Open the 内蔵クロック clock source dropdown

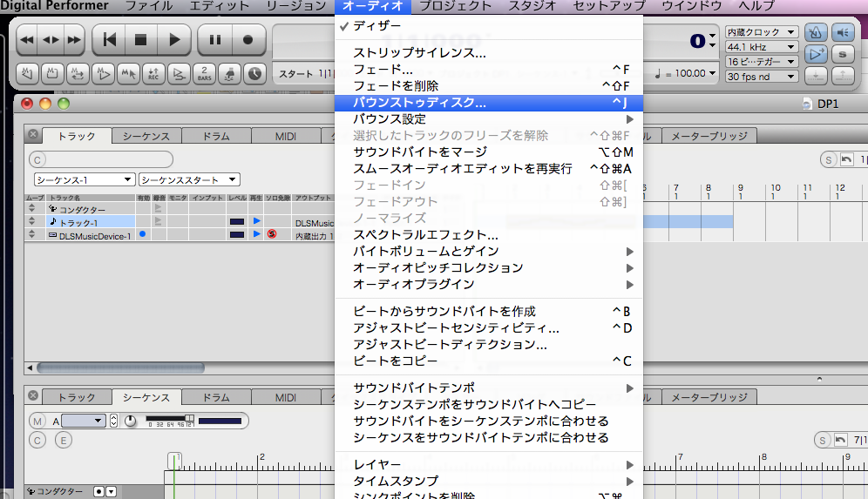pyautogui.click(x=761, y=32)
